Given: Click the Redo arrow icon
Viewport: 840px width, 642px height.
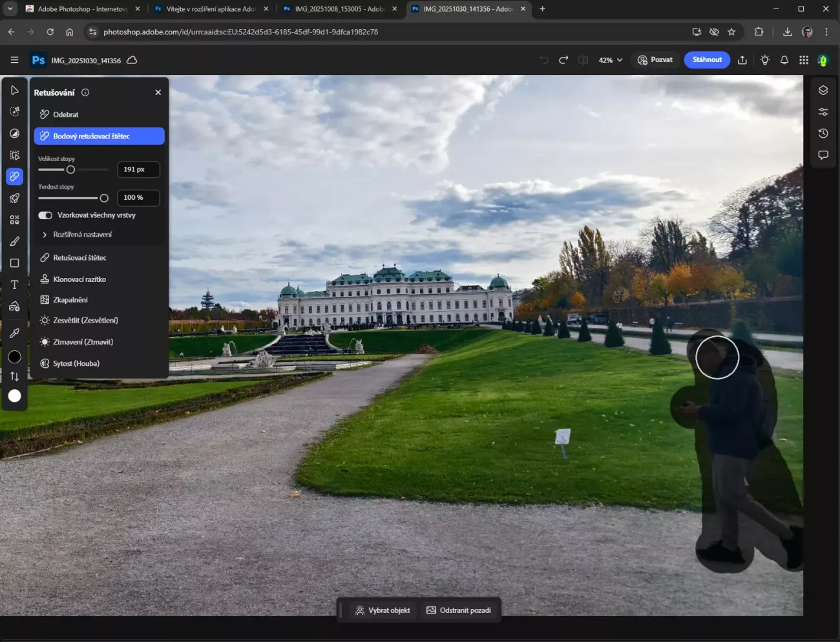Looking at the screenshot, I should [563, 60].
